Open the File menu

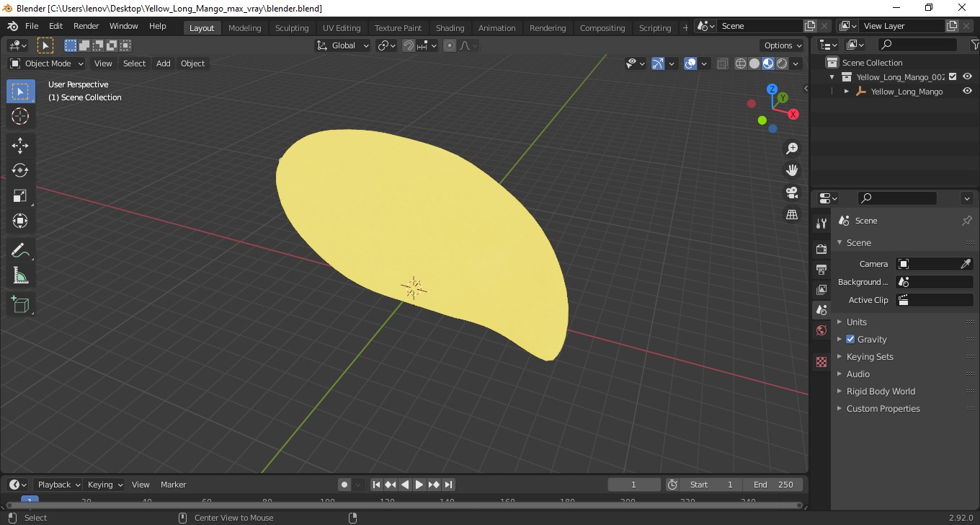[32, 26]
